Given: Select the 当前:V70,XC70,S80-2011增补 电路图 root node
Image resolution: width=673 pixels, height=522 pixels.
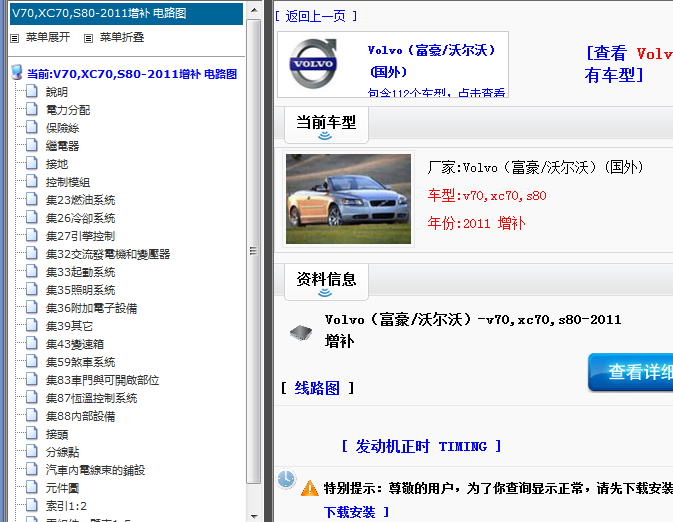Looking at the screenshot, I should 132,74.
